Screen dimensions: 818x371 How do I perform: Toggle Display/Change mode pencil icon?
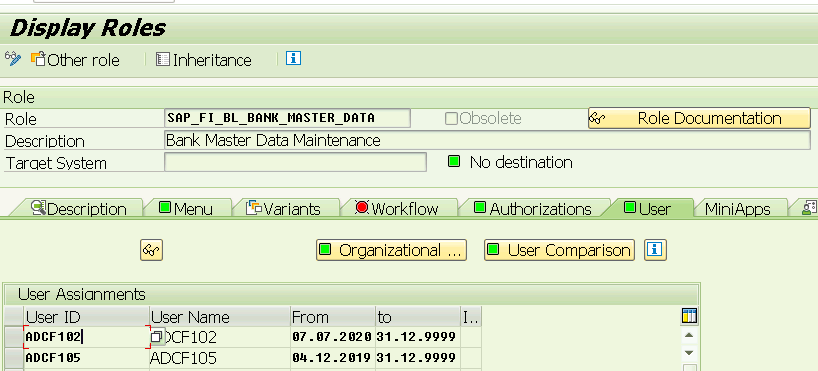[x=13, y=58]
